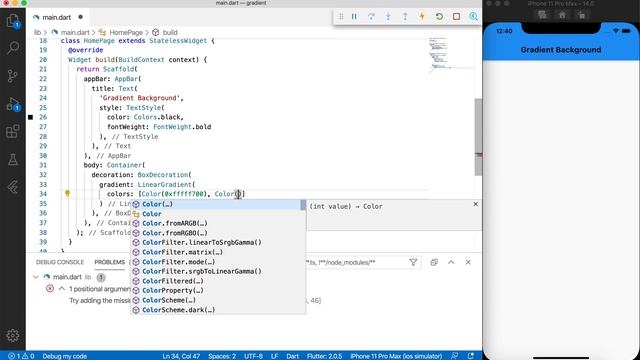The image size is (640, 360).
Task: Maximize the panel with chevron up
Action: (451, 262)
